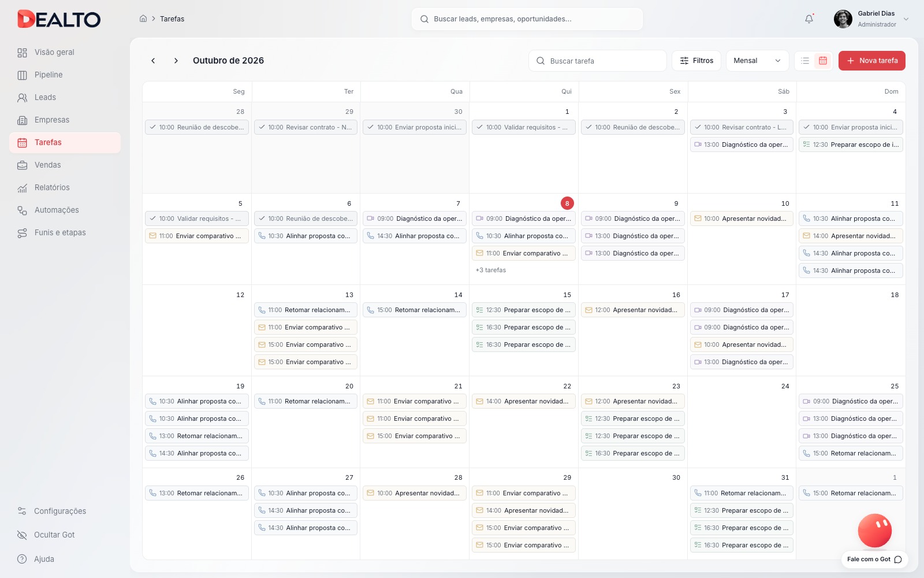Go to previous month arrow
924x578 pixels.
coord(153,61)
